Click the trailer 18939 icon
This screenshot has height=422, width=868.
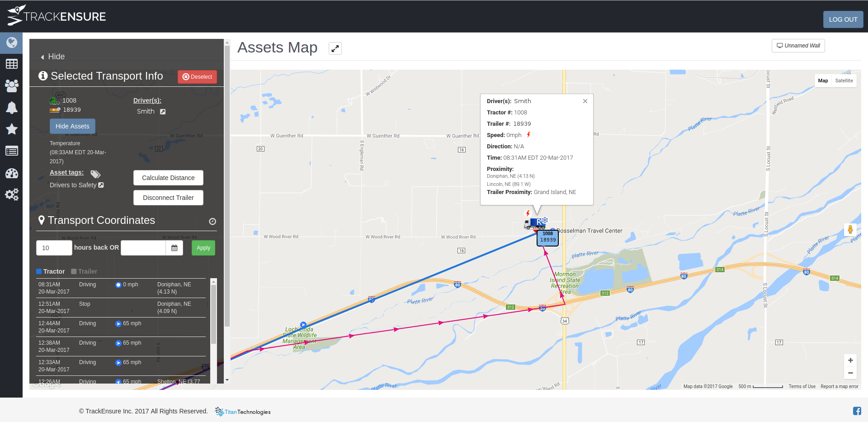(55, 110)
